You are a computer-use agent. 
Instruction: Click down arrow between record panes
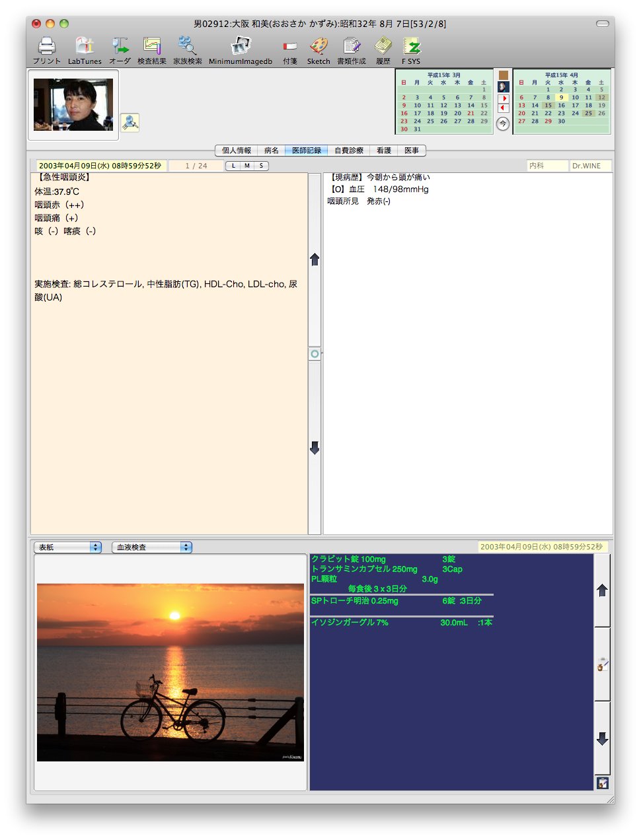pyautogui.click(x=315, y=448)
